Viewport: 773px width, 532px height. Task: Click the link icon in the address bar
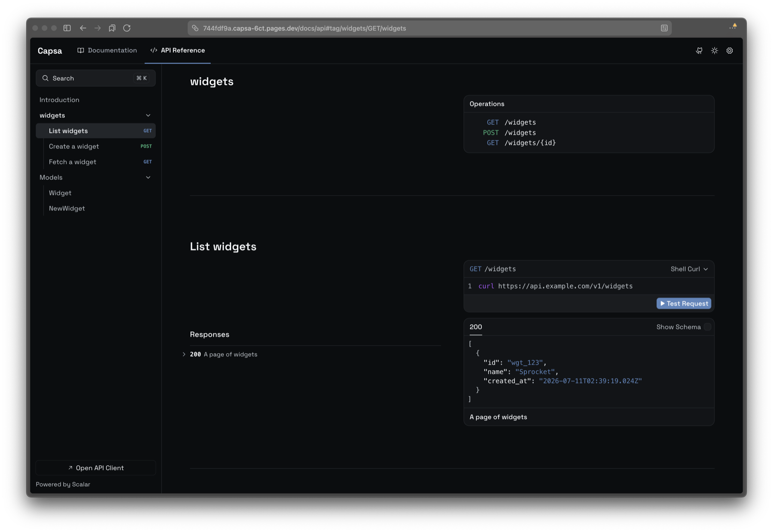[195, 28]
